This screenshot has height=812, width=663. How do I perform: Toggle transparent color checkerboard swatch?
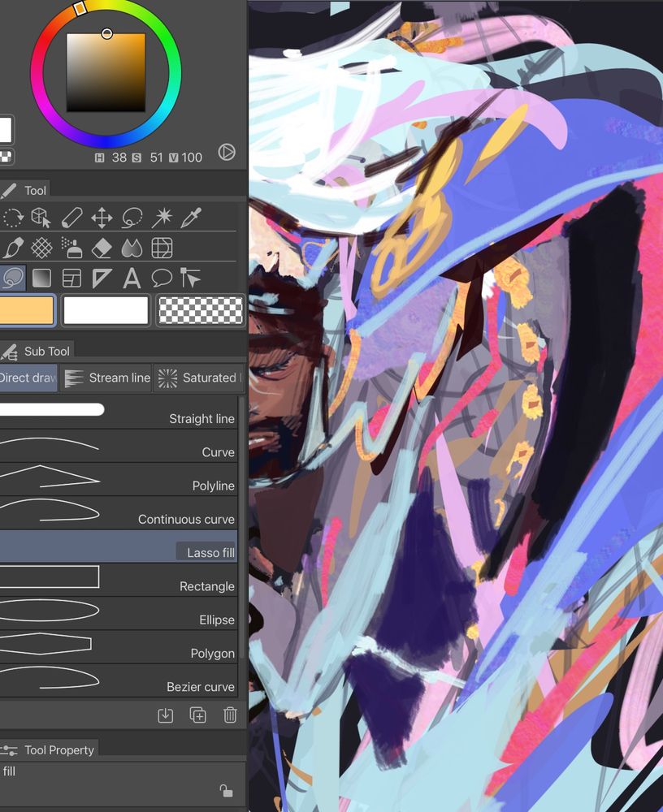[200, 310]
